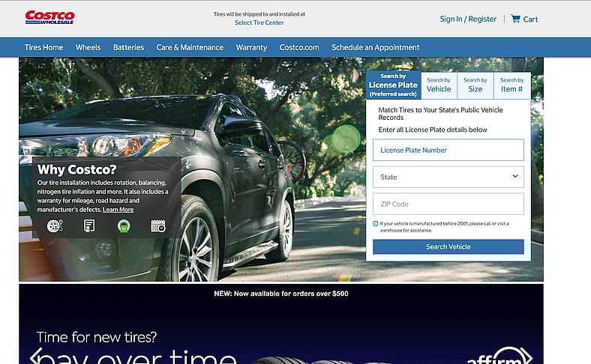The width and height of the screenshot is (591, 364).
Task: Click 'Match Tires to Your State's Public Vehicle Records'
Action: pos(440,114)
